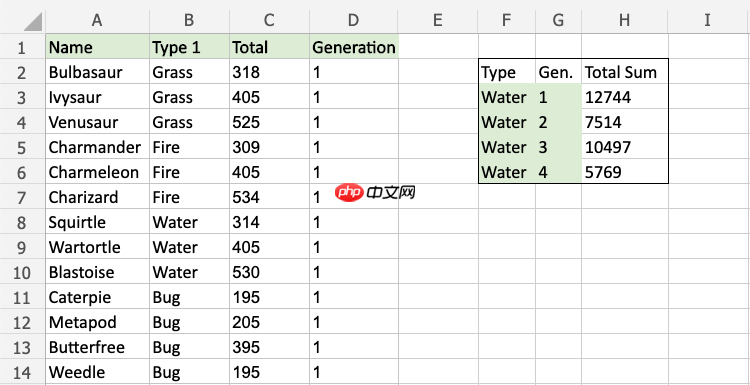Viewport: 750px width, 385px height.
Task: Click the Gen. header cell
Action: [x=558, y=72]
